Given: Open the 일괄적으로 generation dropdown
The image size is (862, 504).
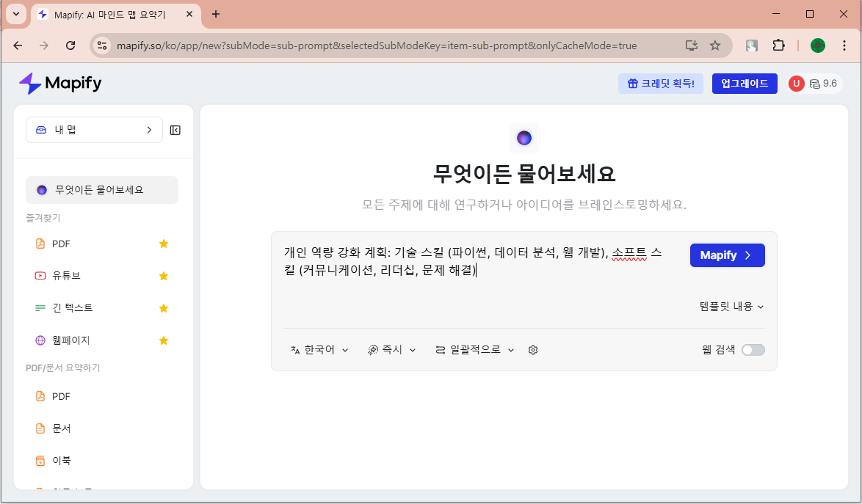Looking at the screenshot, I should (474, 350).
